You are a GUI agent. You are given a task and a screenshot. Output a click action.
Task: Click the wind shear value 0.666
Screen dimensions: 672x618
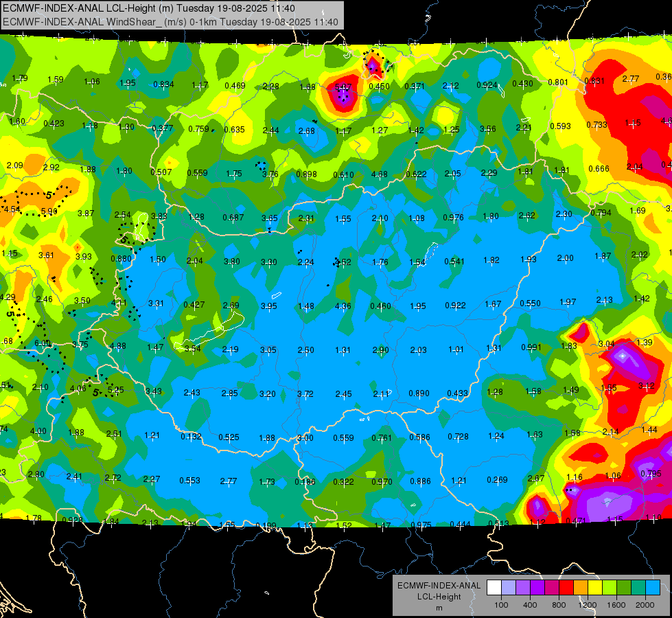click(599, 168)
